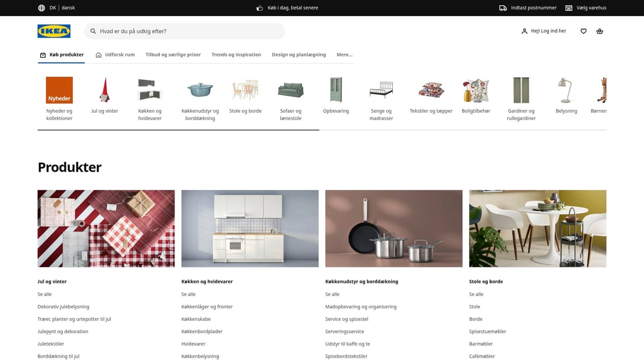The width and height of the screenshot is (644, 362).
Task: Open Se alle under Køkken og hvidevarer
Action: coord(188,294)
